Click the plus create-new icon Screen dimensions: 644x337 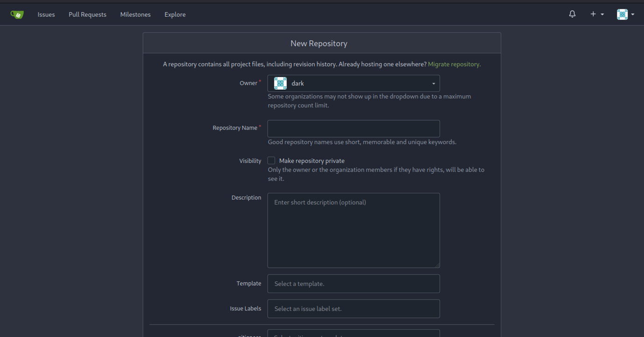click(x=593, y=14)
